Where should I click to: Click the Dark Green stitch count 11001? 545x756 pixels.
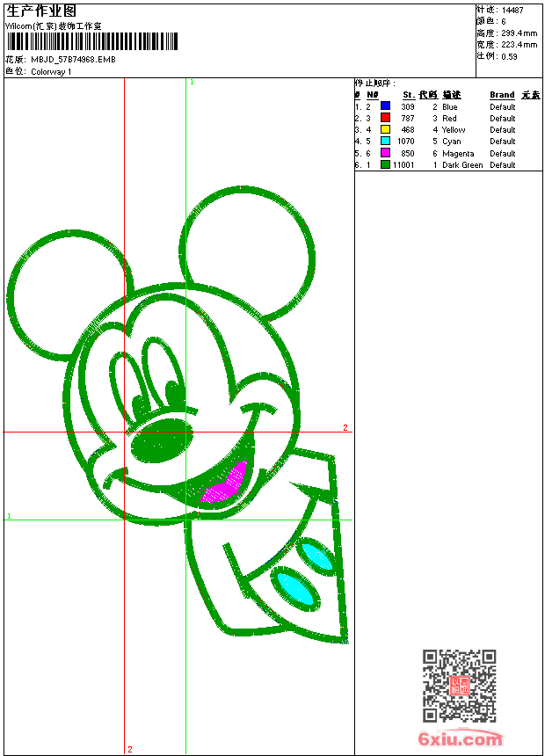(x=403, y=165)
